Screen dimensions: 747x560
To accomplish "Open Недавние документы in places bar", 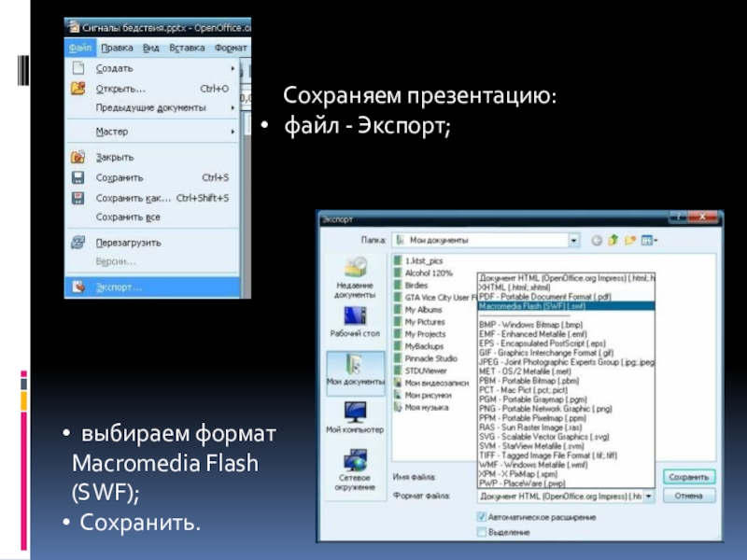I will [x=356, y=277].
